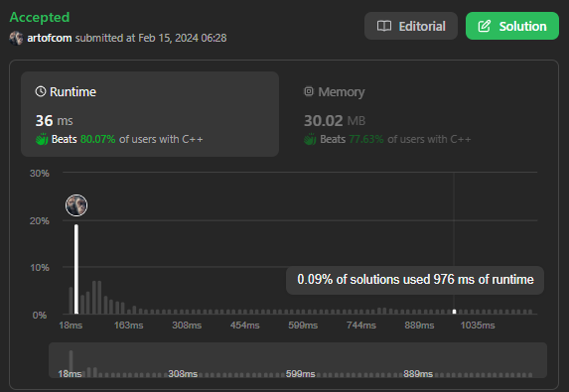Screen dimensions: 569x392
Task: Switch to the Memory stats card
Action: pos(417,114)
